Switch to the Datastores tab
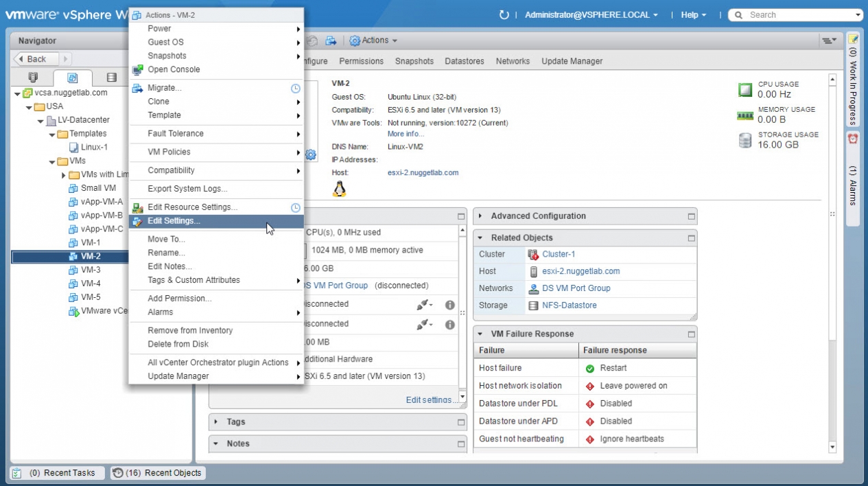Image resolution: width=868 pixels, height=486 pixels. click(x=465, y=61)
